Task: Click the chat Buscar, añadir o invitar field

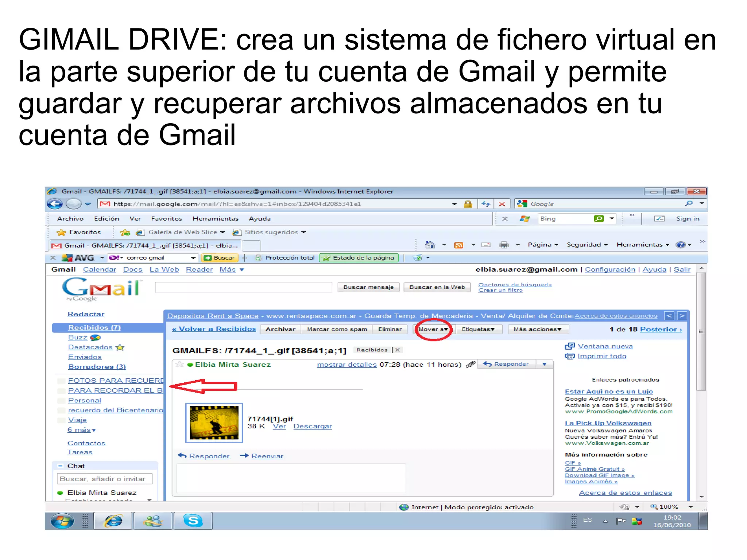Action: (x=105, y=479)
